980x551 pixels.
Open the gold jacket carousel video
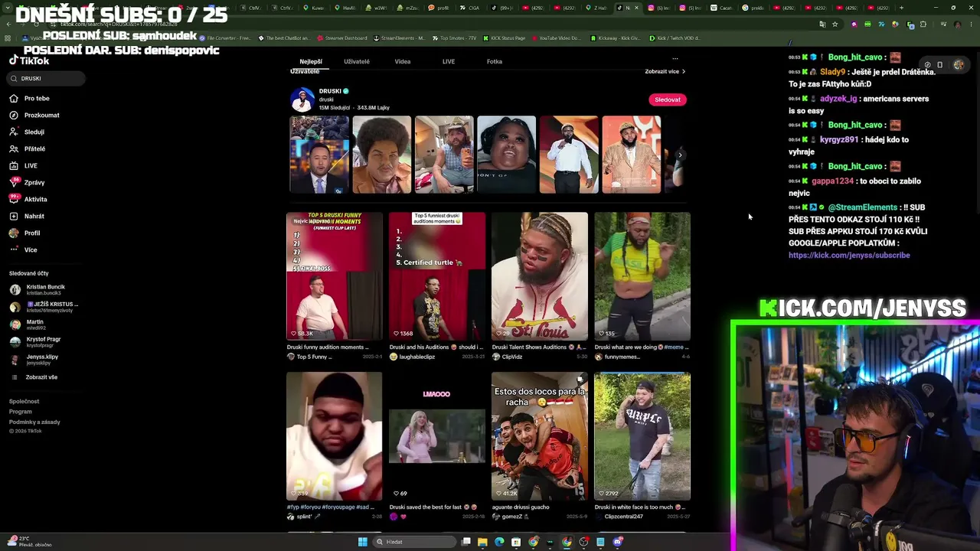coord(632,155)
